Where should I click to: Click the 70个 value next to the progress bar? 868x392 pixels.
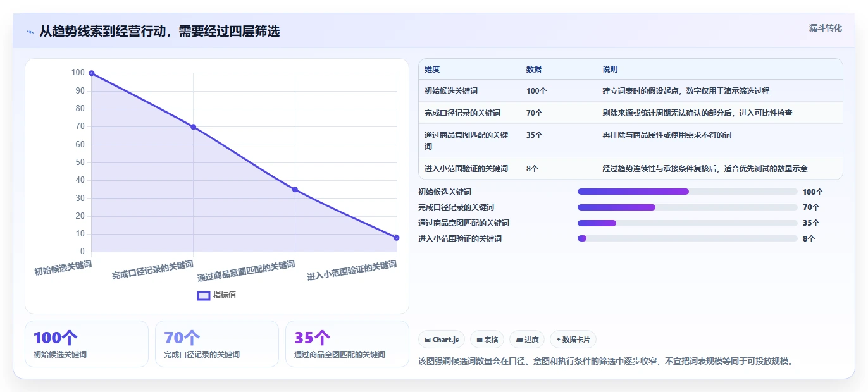point(810,207)
